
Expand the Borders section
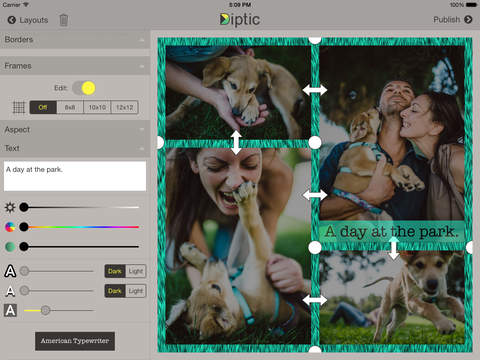[75, 40]
